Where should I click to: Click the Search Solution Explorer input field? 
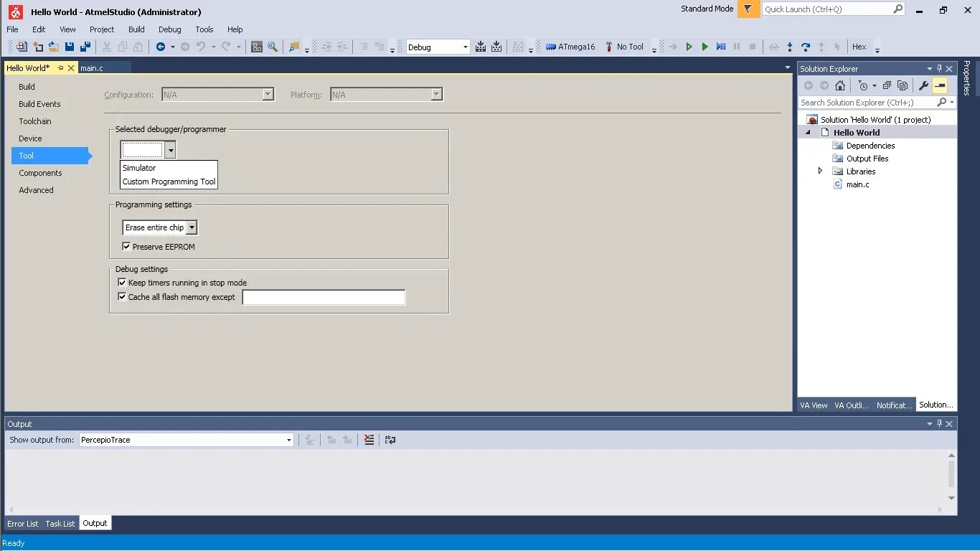(x=867, y=103)
